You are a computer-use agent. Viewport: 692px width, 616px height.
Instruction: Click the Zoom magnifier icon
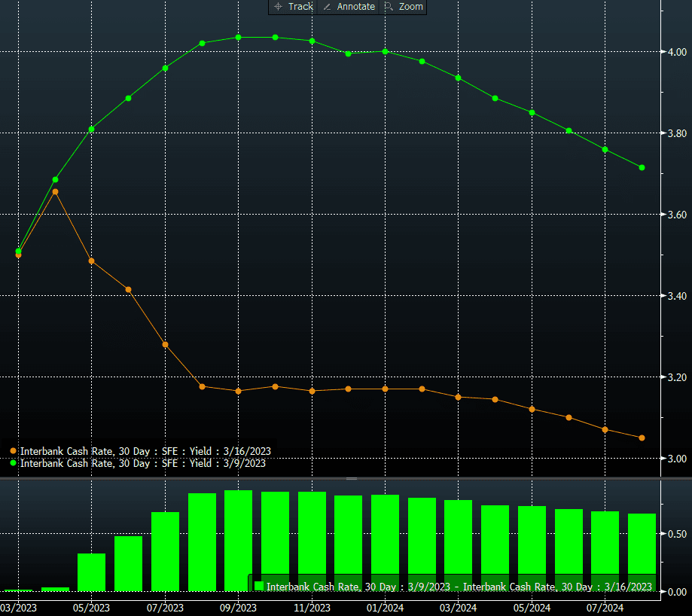(389, 7)
